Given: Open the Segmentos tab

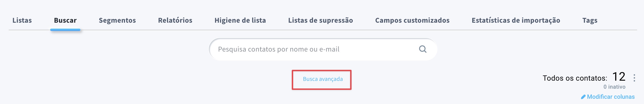Looking at the screenshot, I should click(x=117, y=20).
